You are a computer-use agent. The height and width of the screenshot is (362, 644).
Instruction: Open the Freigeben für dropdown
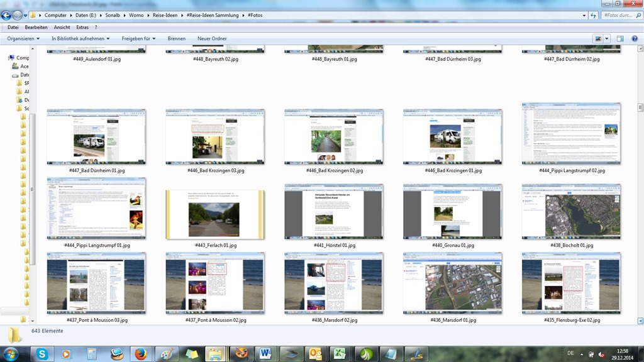coord(138,38)
